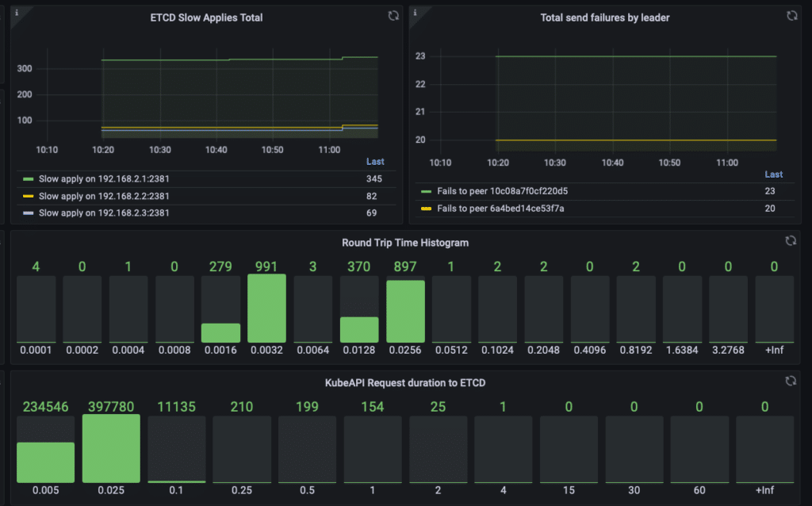Open KubeAPI Request duration to ETCD title menu
Screen dimensions: 812x506
point(405,383)
